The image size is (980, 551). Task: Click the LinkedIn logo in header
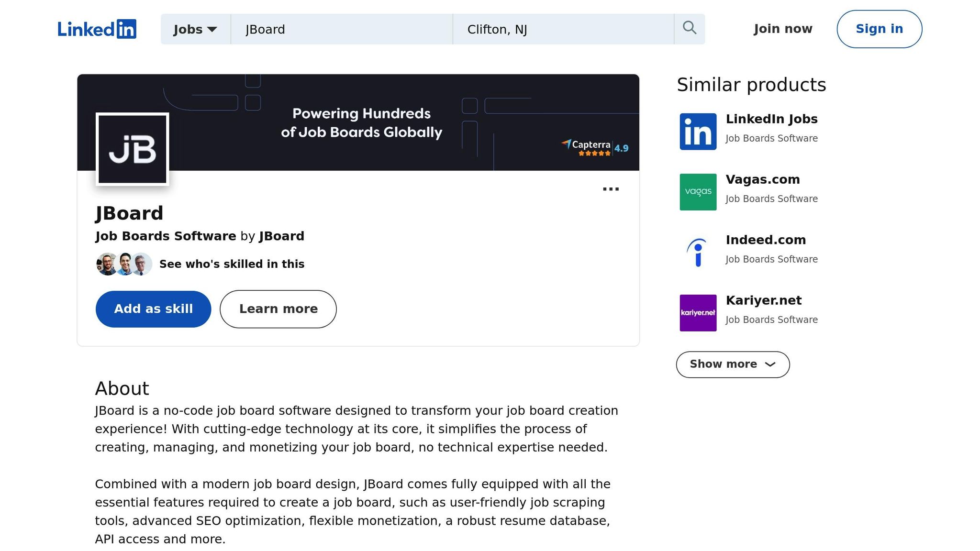point(97,29)
